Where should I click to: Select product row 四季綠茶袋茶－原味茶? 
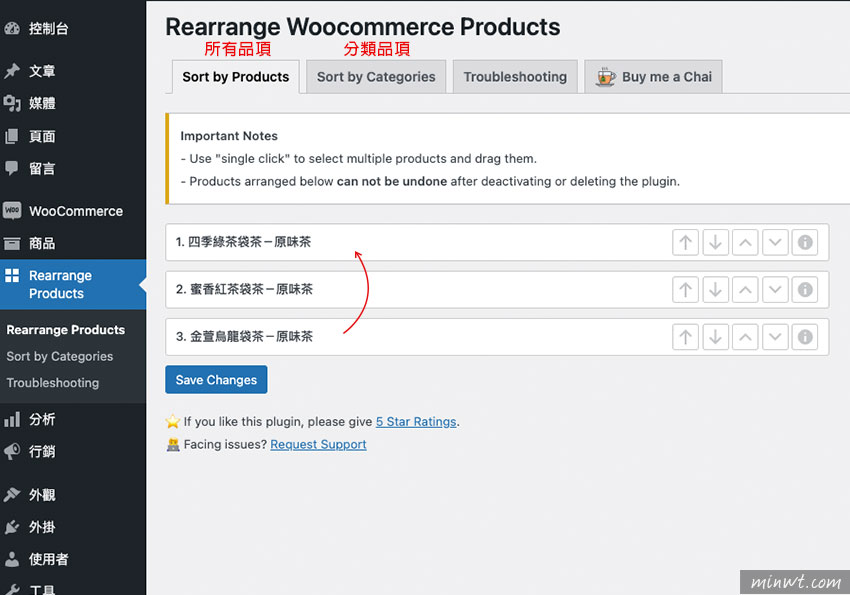[497, 242]
